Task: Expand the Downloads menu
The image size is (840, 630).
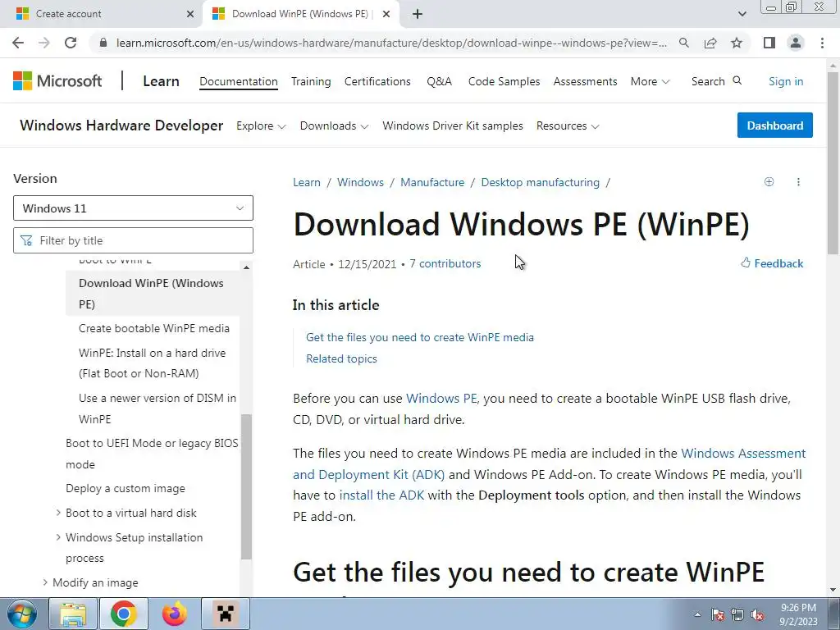Action: pos(334,126)
